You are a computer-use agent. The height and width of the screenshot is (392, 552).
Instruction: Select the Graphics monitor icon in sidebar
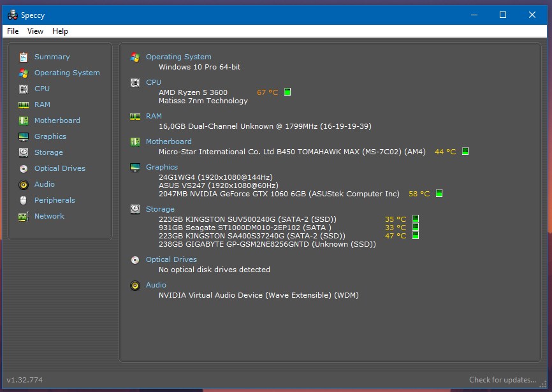pos(24,136)
